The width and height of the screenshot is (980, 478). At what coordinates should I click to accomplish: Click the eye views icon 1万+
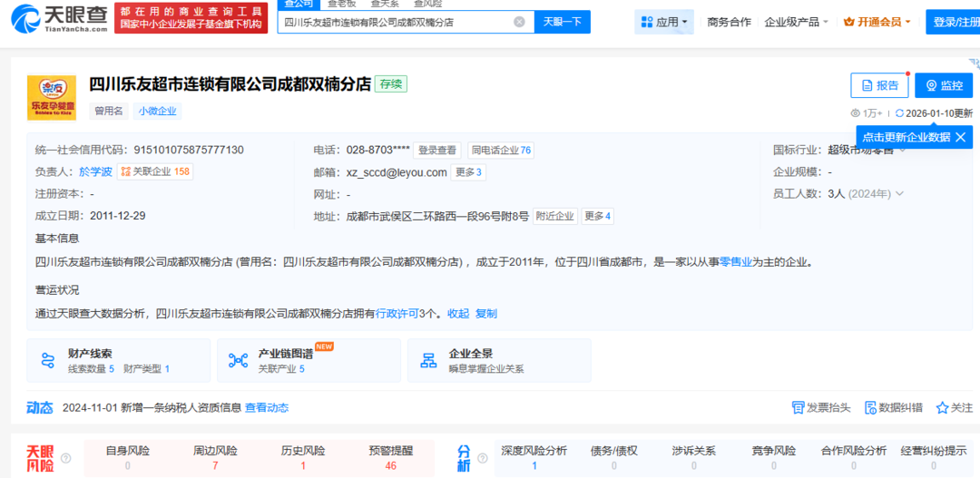(x=857, y=113)
